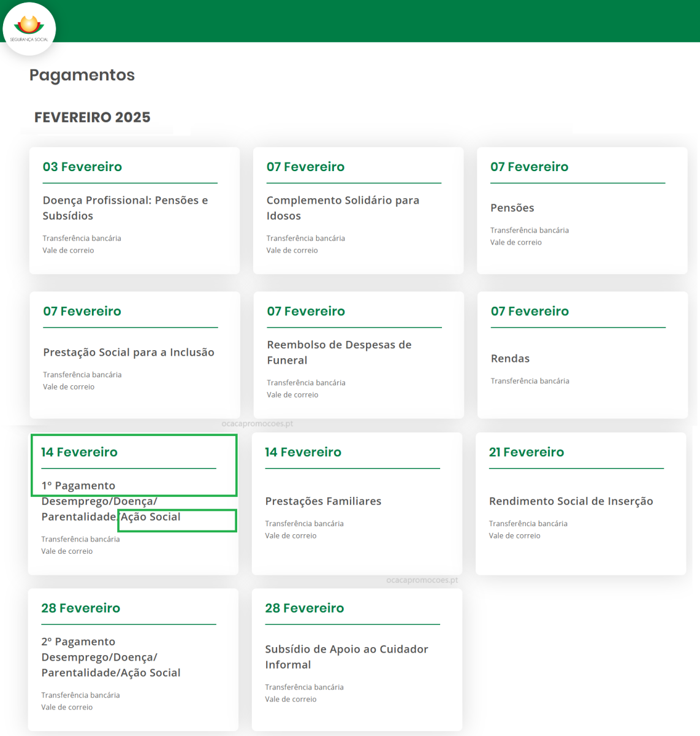This screenshot has height=736, width=700.
Task: Click "Transferência bancária" under Subsídio de Apoio
Action: 304,687
